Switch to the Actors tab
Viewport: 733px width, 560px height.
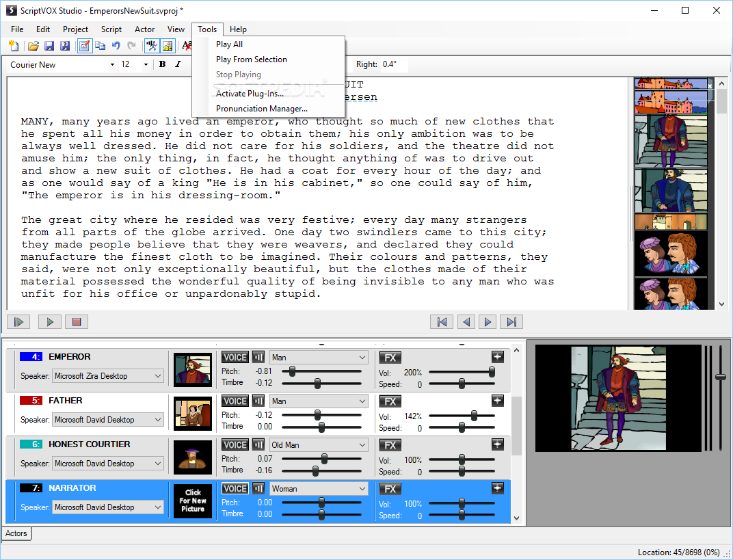coord(16,533)
